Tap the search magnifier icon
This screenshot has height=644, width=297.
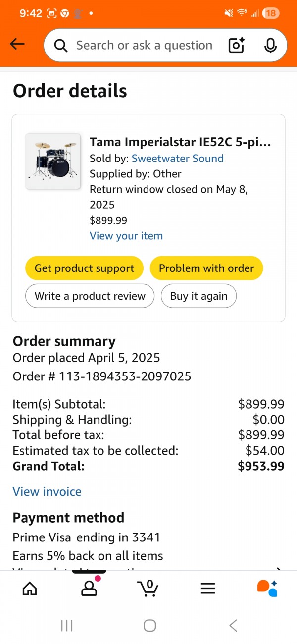61,46
